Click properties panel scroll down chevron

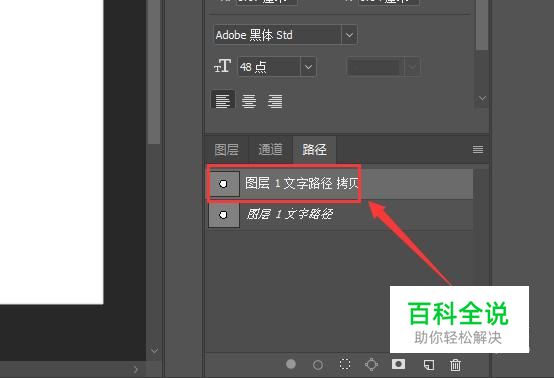(482, 98)
